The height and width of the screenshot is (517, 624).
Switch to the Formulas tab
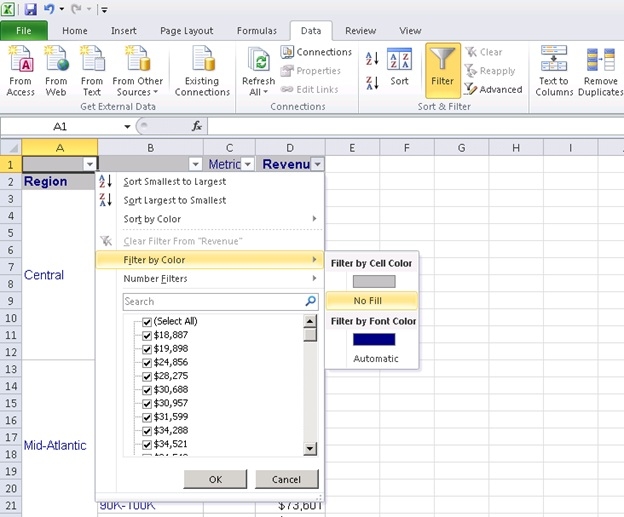pos(257,31)
